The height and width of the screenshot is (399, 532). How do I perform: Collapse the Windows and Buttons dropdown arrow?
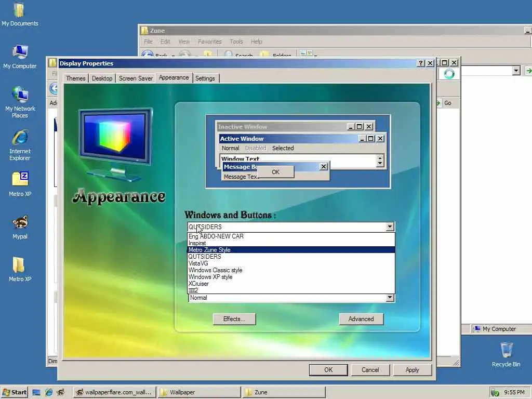click(x=390, y=227)
